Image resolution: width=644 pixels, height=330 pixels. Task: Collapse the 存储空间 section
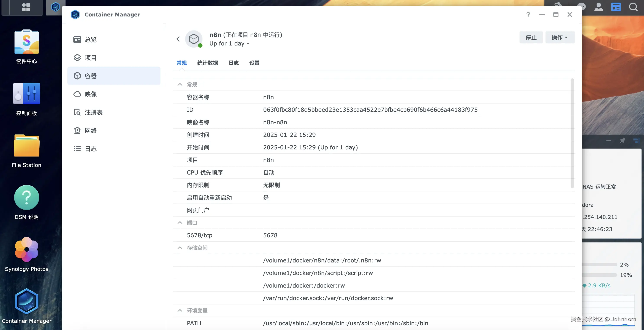(x=180, y=248)
